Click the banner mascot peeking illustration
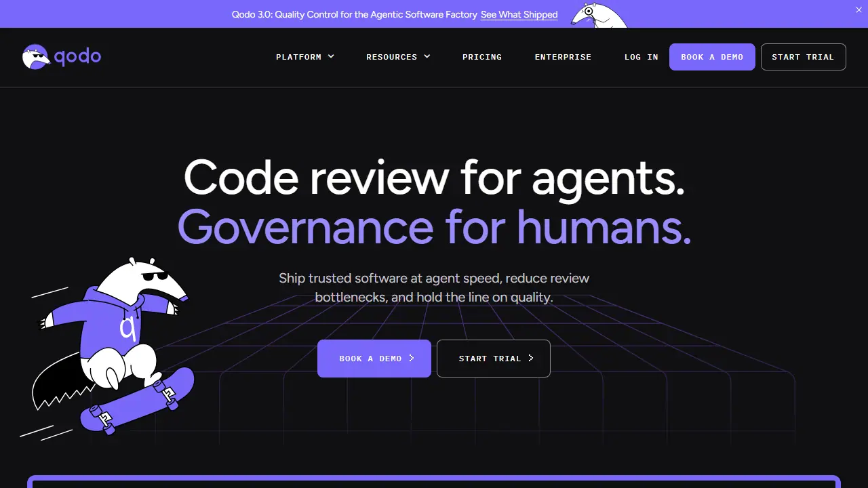 point(599,15)
